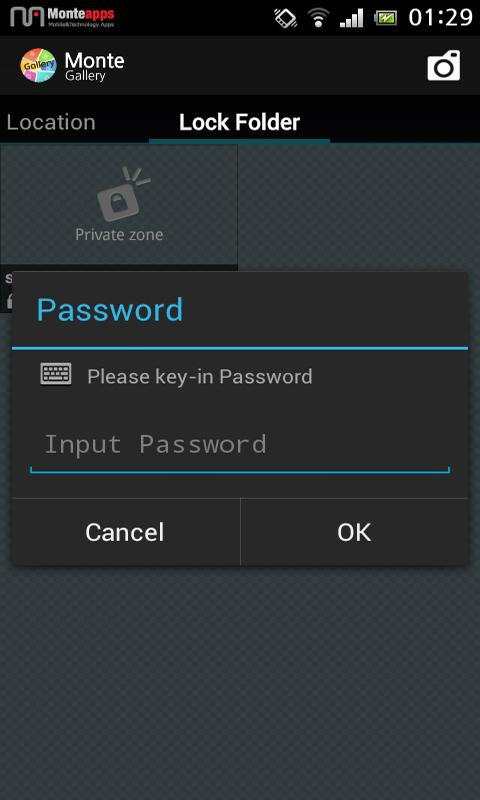Tap the Password dialog title
The width and height of the screenshot is (480, 800).
(110, 309)
